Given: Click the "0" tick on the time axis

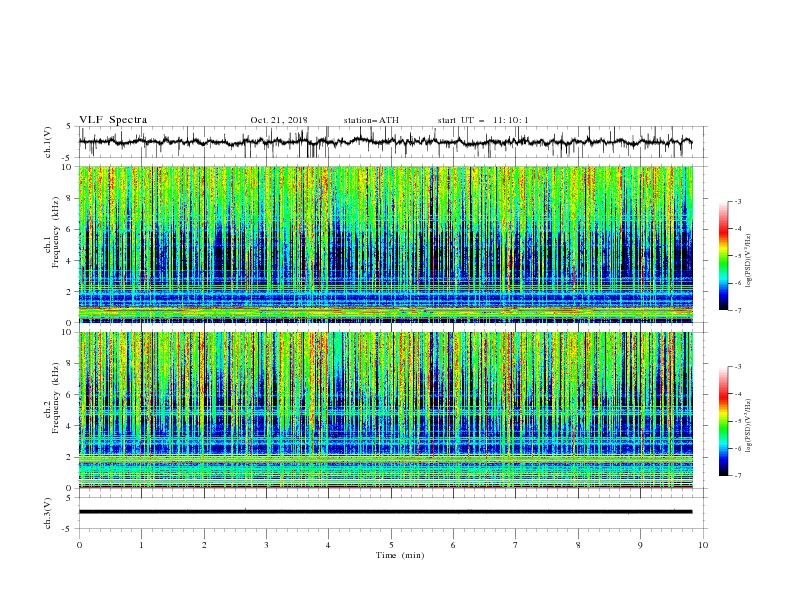Looking at the screenshot, I should tap(79, 545).
